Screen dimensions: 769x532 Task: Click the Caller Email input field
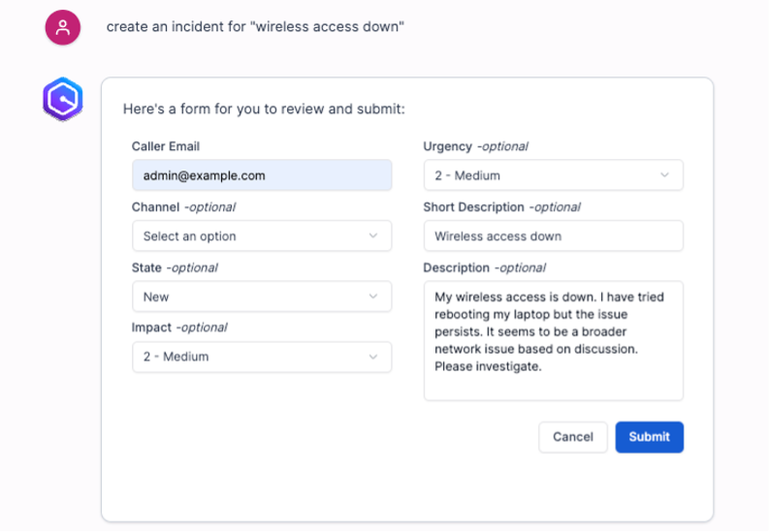point(262,175)
